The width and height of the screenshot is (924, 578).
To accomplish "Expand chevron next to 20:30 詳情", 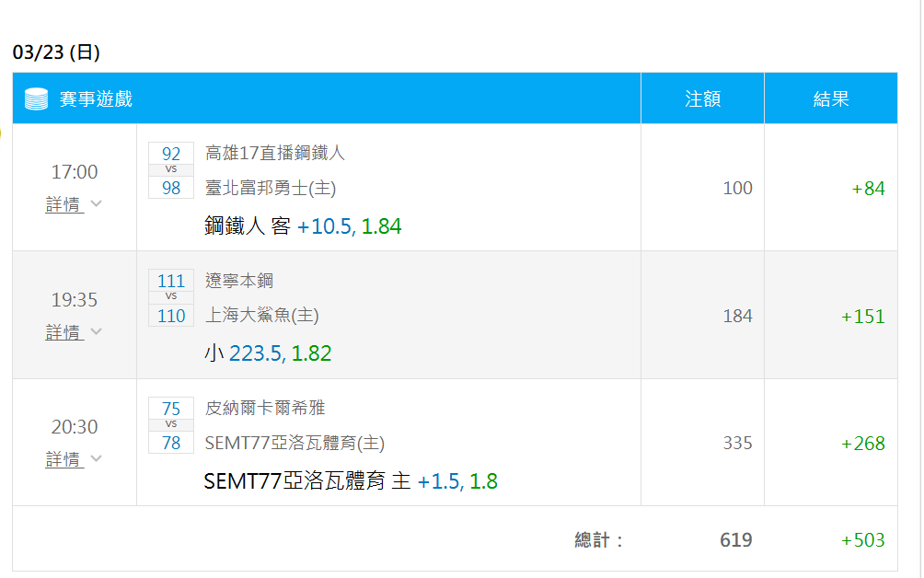I will pos(97,458).
